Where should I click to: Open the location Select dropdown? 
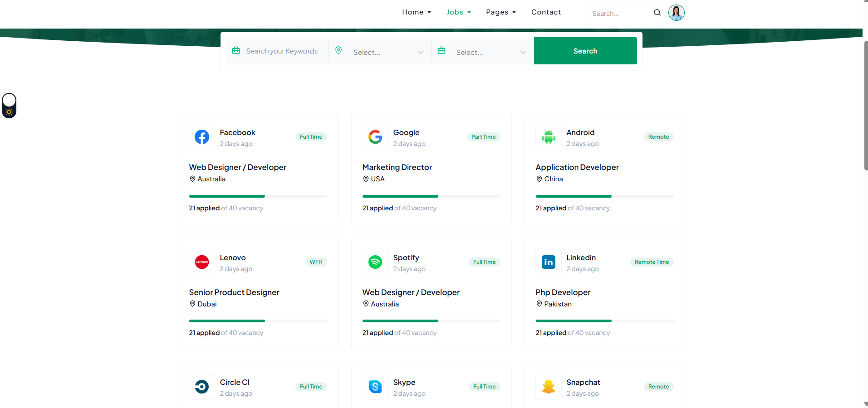click(387, 53)
